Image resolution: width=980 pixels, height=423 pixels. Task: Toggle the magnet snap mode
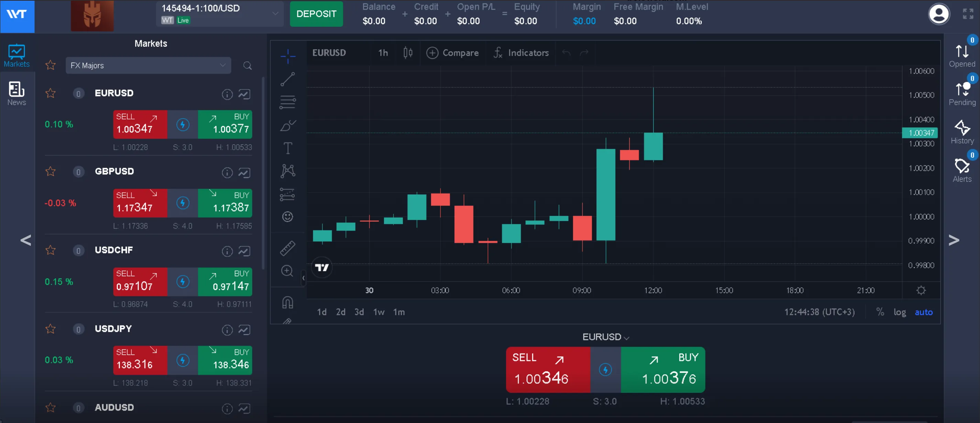(x=287, y=302)
